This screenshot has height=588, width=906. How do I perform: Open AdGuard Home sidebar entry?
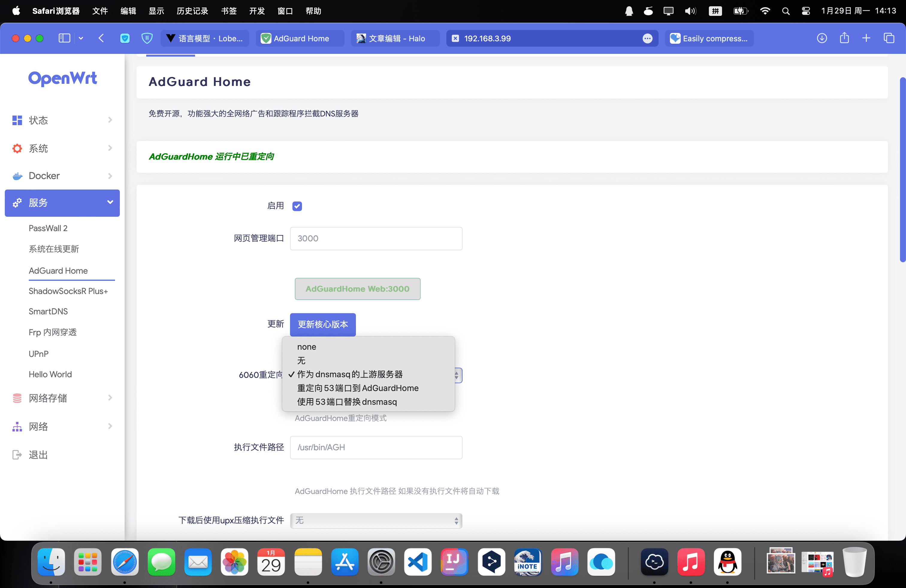pos(58,270)
